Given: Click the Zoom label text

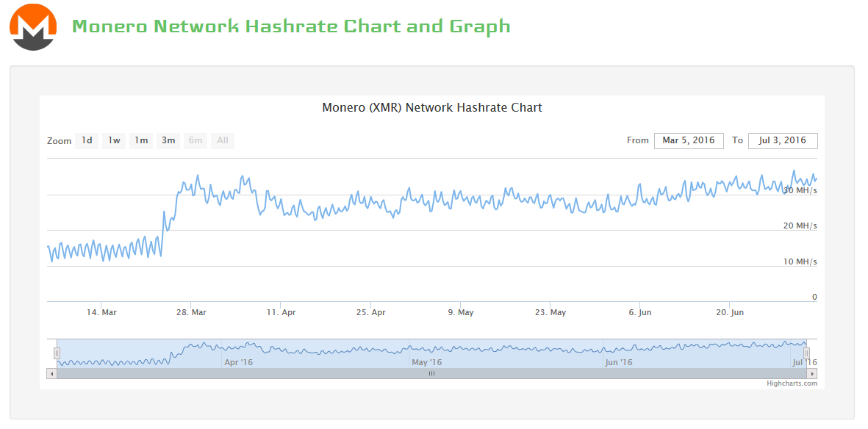Looking at the screenshot, I should [60, 141].
